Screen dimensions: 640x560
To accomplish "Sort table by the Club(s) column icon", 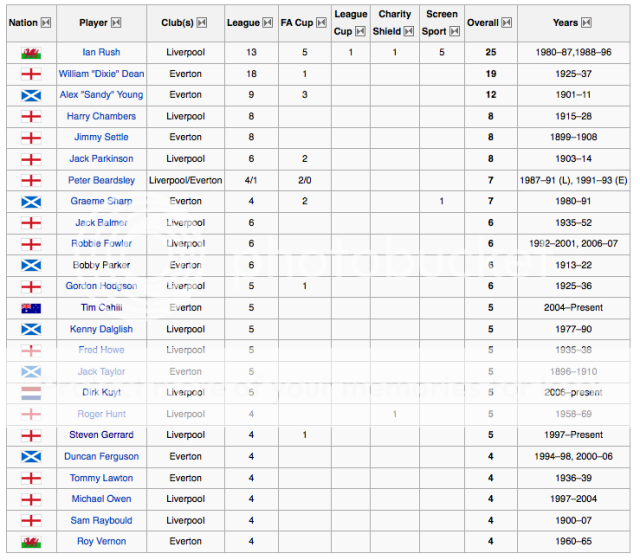I will [x=202, y=23].
